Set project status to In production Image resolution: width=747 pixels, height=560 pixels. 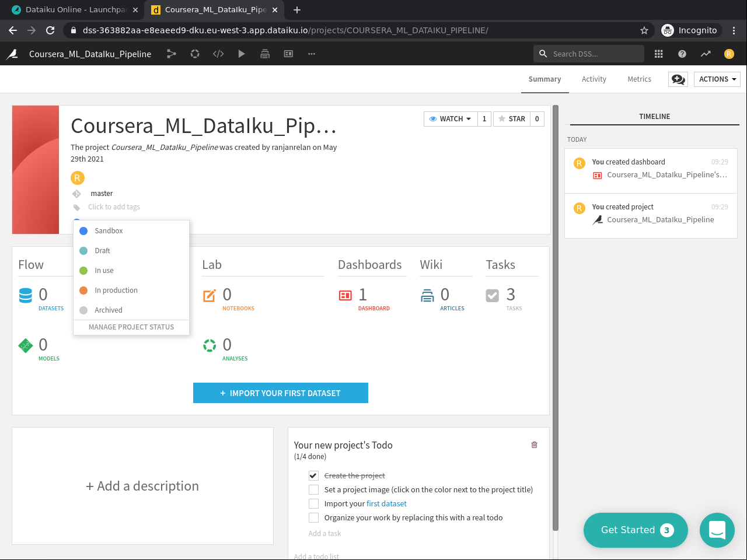[131, 290]
